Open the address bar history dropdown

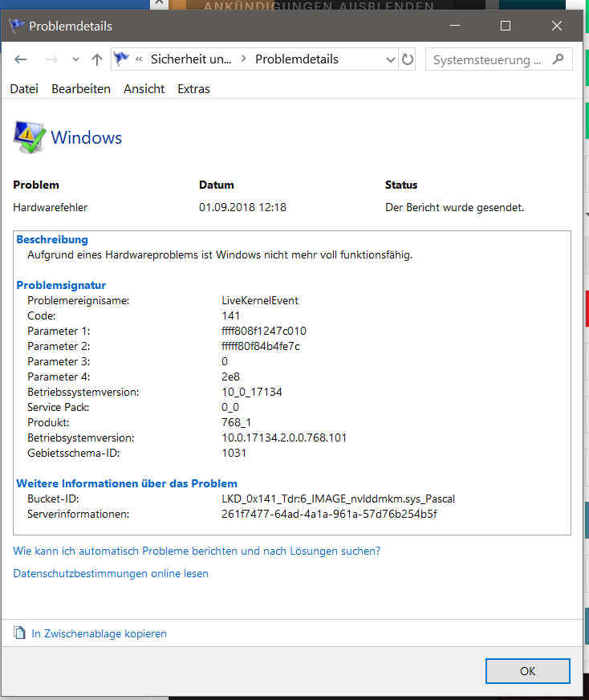point(391,59)
